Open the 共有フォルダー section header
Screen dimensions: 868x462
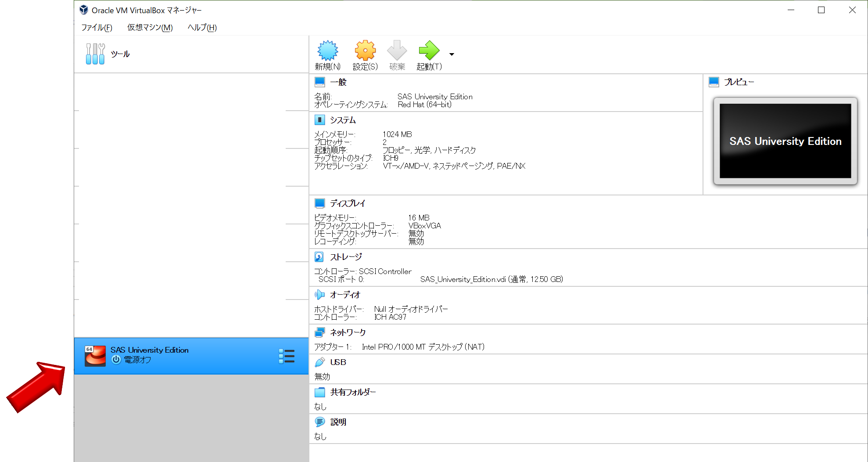[x=353, y=392]
